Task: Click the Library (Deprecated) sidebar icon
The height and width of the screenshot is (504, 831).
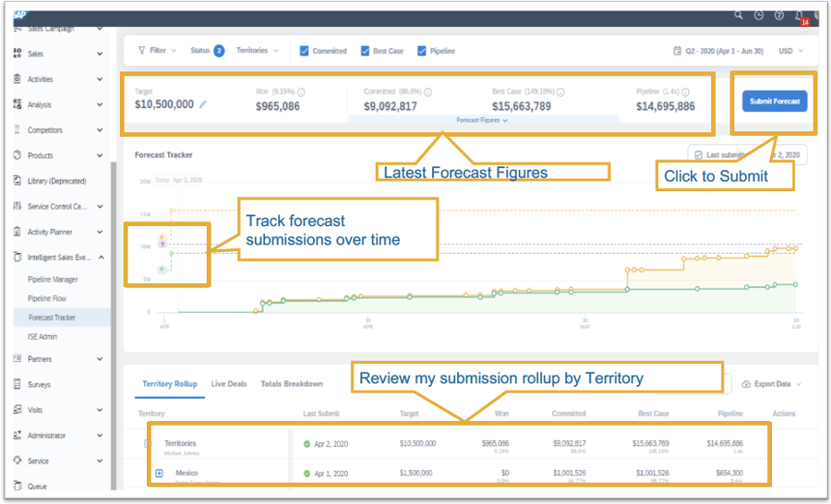Action: tap(17, 180)
